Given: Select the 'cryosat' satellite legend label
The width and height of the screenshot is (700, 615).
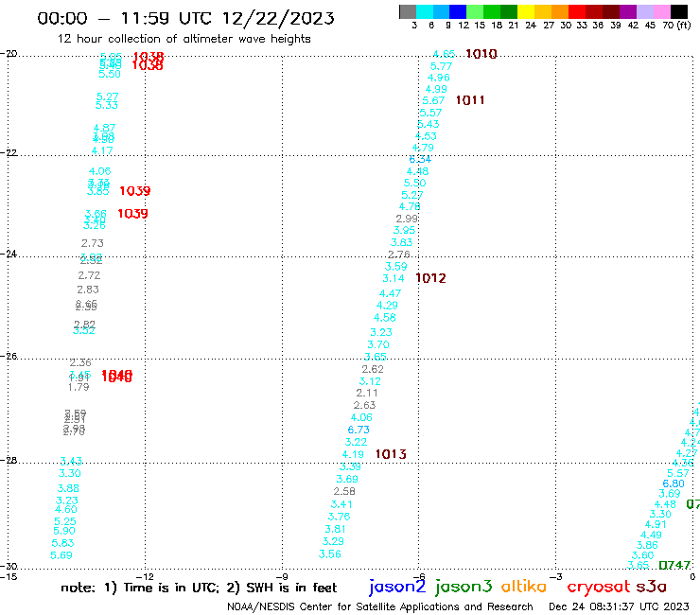Looking at the screenshot, I should point(598,587).
